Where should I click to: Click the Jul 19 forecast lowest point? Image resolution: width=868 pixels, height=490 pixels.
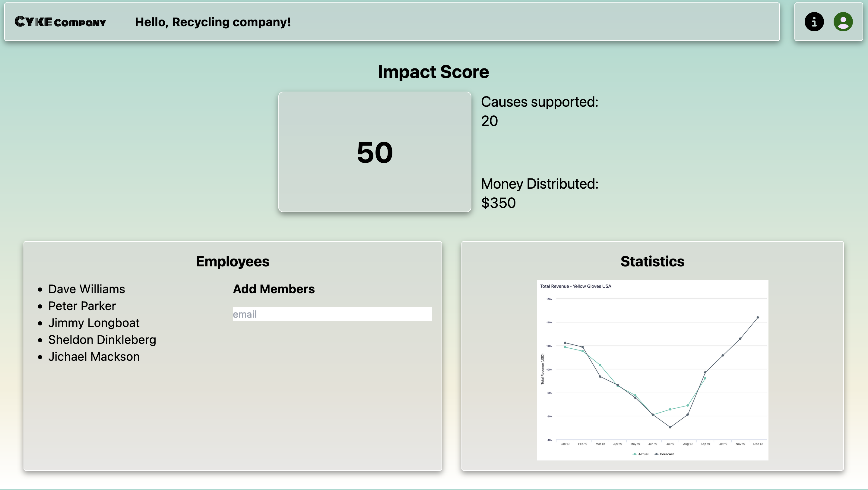coord(670,427)
